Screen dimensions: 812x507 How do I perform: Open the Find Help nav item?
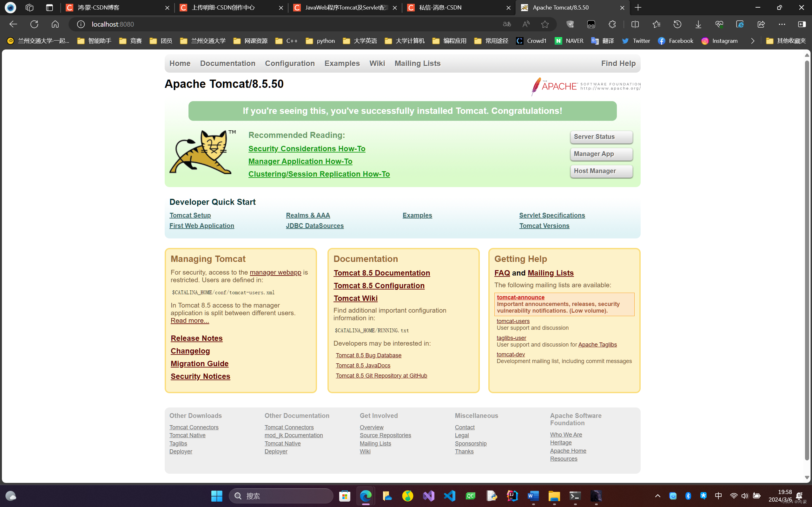pos(618,63)
